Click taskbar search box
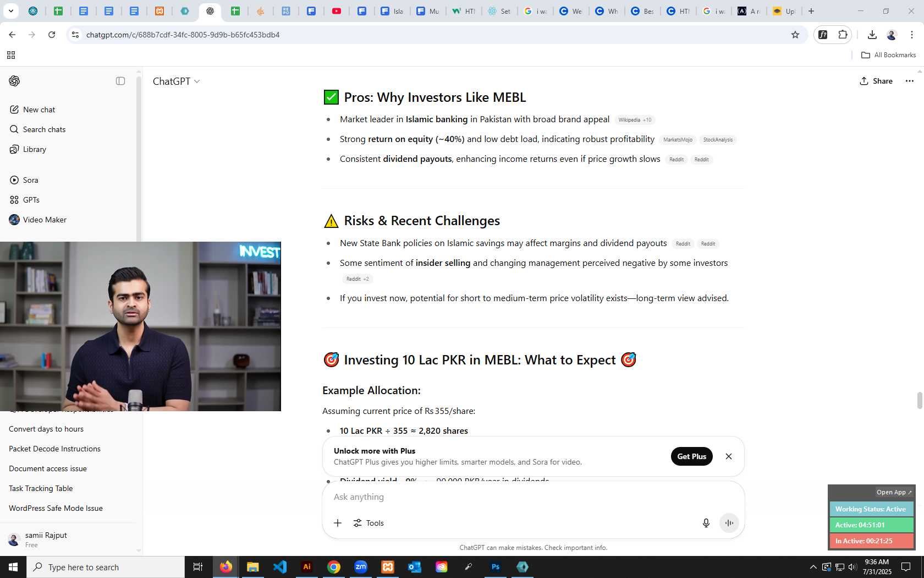Screen dimensions: 924x578 [x=106, y=567]
